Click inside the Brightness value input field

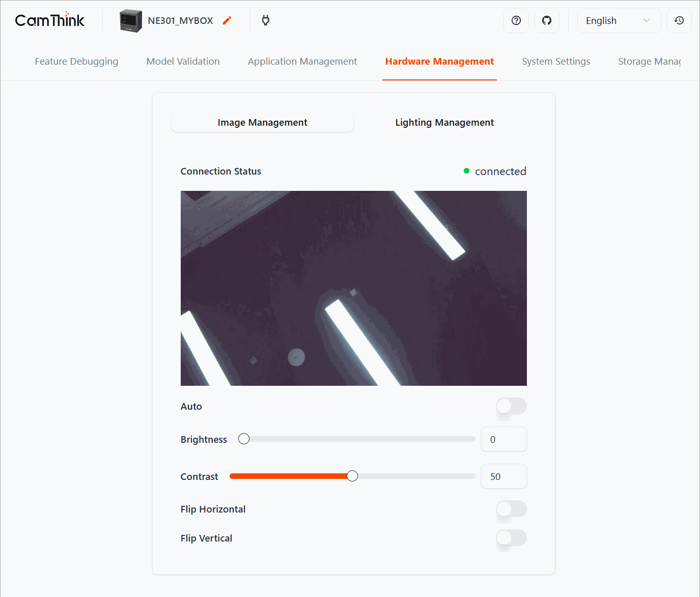pos(503,439)
